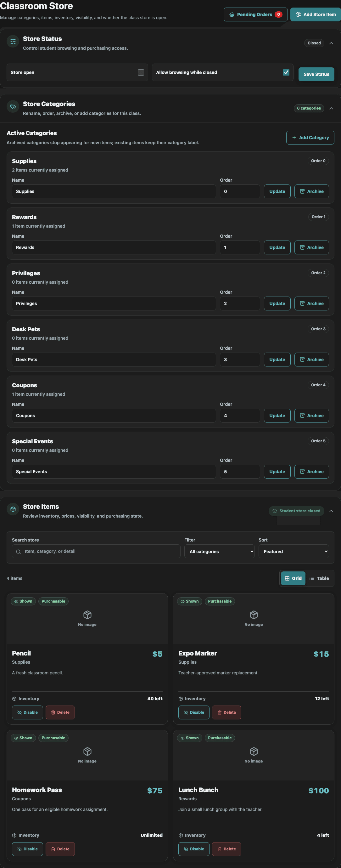Click the archive box icon in Rewards row
The width and height of the screenshot is (341, 868).
(x=302, y=247)
